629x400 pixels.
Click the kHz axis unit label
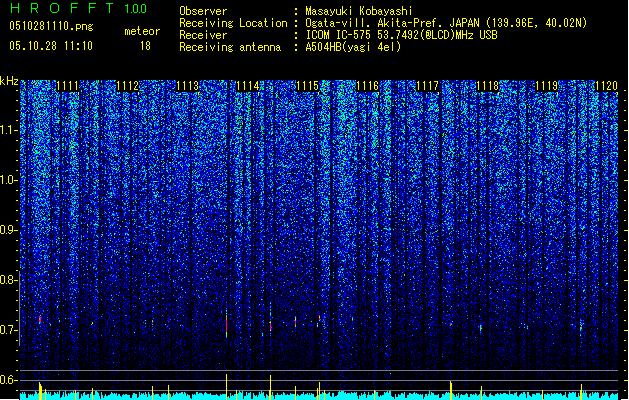pyautogui.click(x=9, y=81)
